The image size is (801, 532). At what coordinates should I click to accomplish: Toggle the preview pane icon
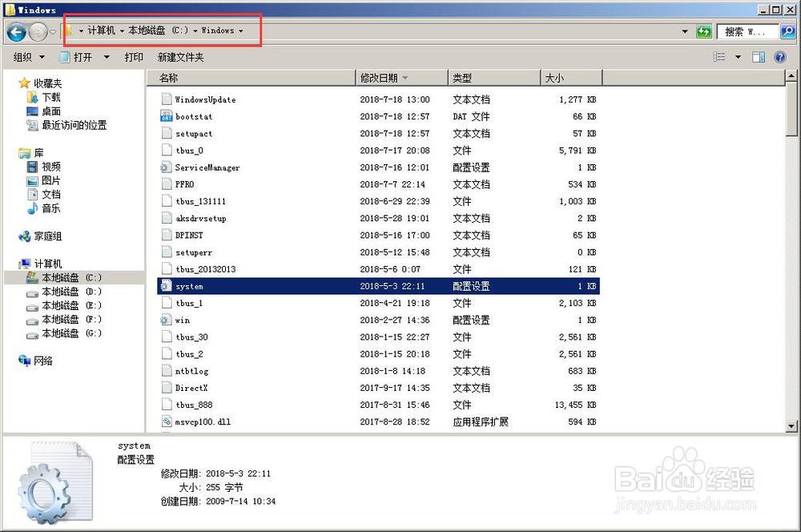[759, 57]
